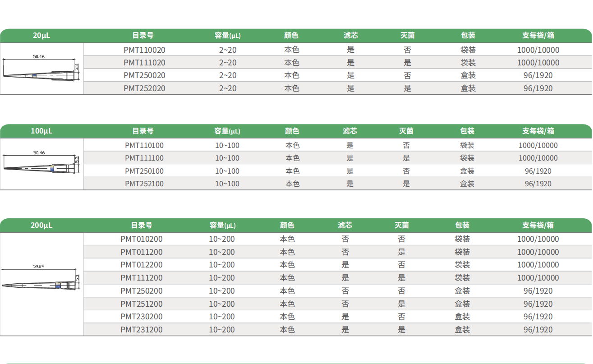Click catalog number PMT012200
This screenshot has width=593, height=364.
[x=142, y=265]
